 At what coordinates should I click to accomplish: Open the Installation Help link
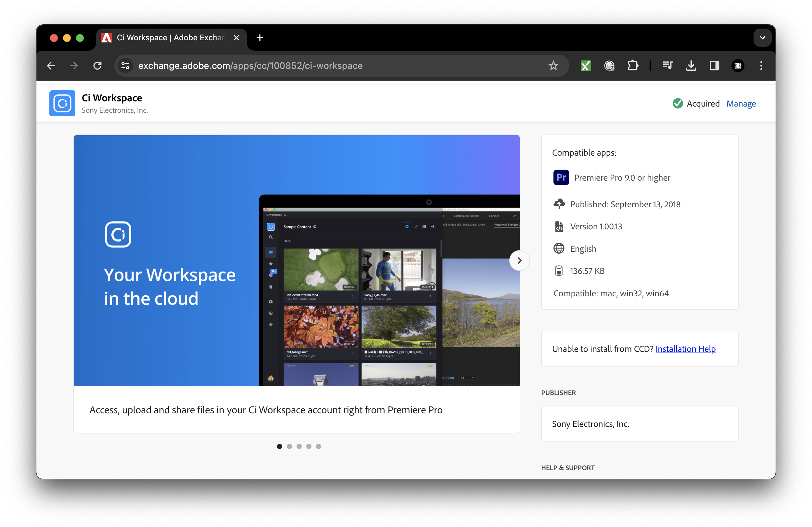(685, 349)
